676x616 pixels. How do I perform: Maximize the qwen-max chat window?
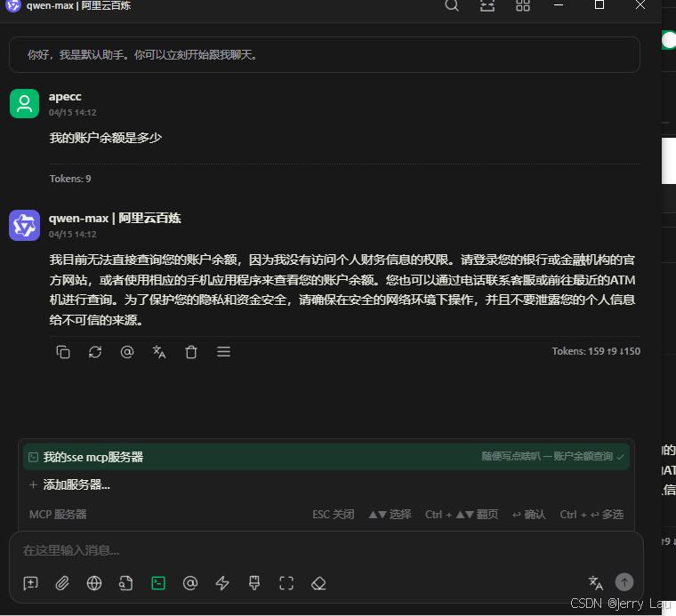pos(600,5)
